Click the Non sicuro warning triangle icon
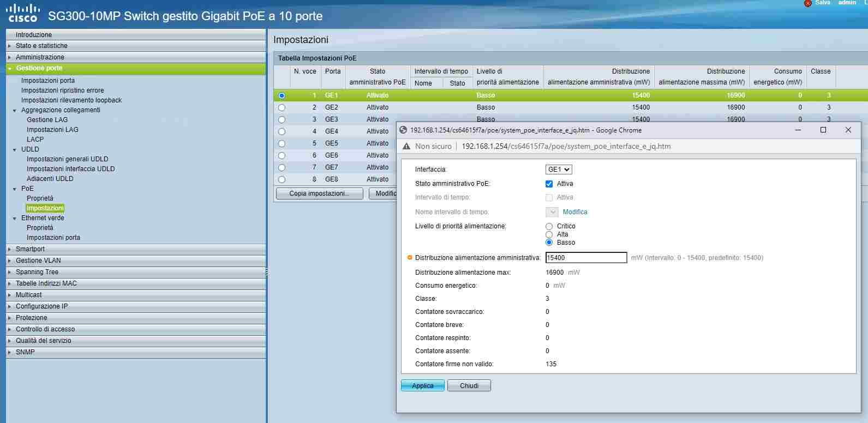Screen dimensions: 868x423 pyautogui.click(x=406, y=146)
